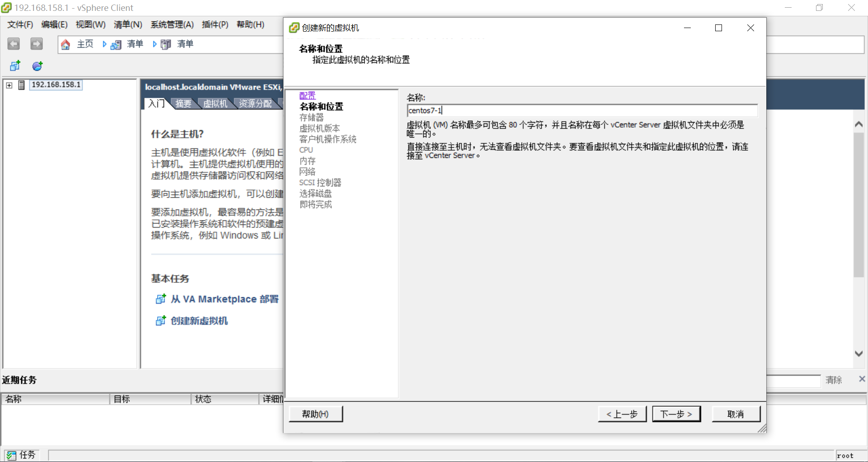Expand second breadcrumb arrow after Inventory
868x462 pixels.
click(155, 44)
